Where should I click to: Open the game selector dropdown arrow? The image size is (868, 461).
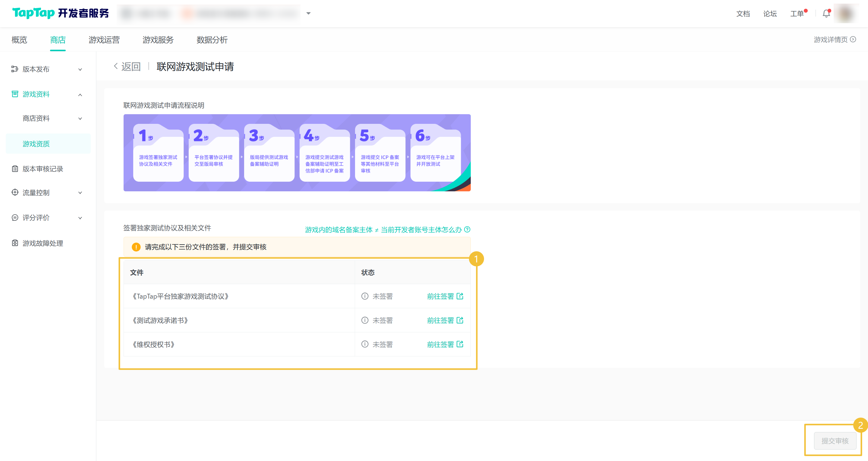(x=308, y=14)
